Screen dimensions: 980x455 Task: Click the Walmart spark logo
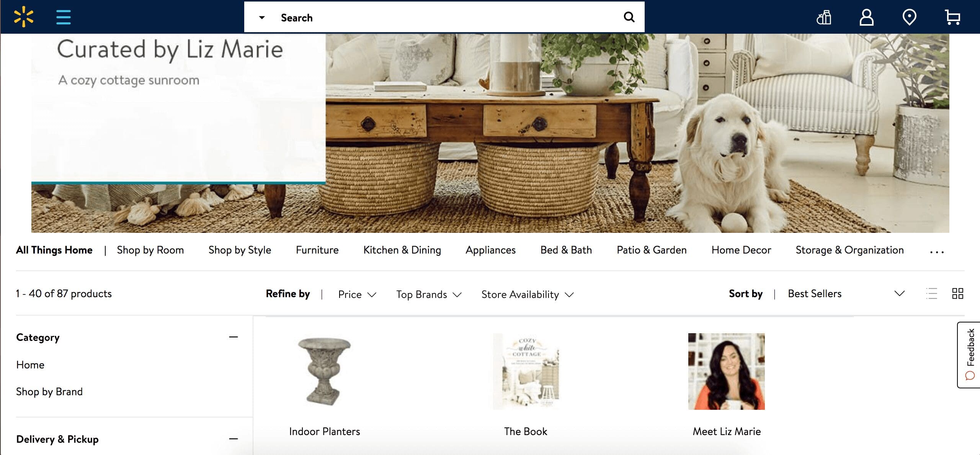coord(24,17)
